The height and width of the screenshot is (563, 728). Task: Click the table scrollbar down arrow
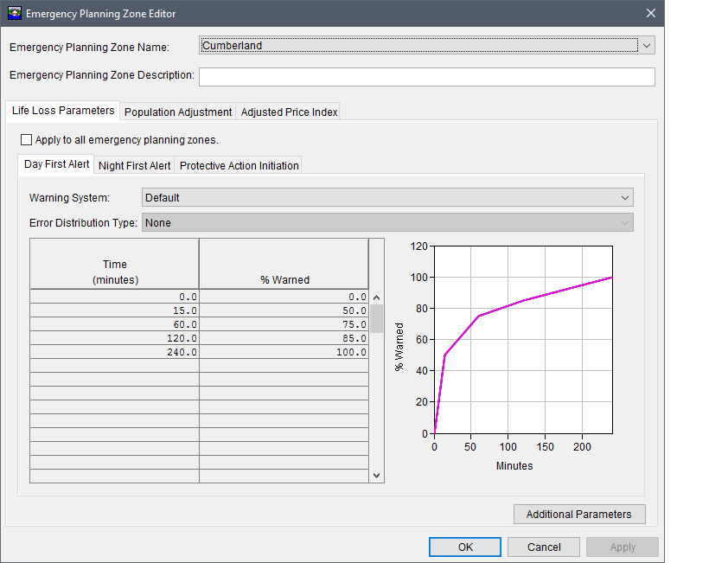pyautogui.click(x=376, y=475)
